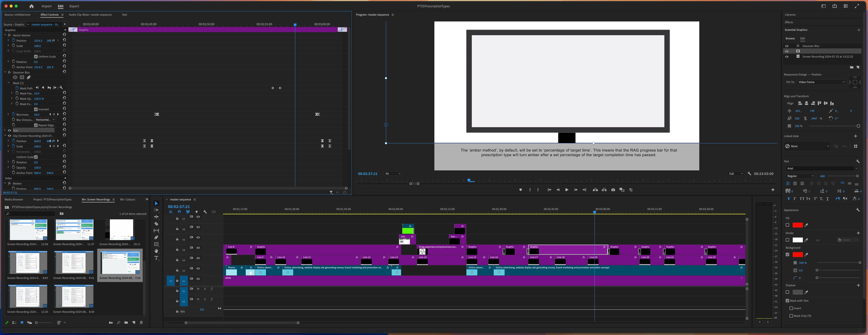Image resolution: width=868 pixels, height=335 pixels.
Task: Select the Type tool
Action: pos(156,258)
